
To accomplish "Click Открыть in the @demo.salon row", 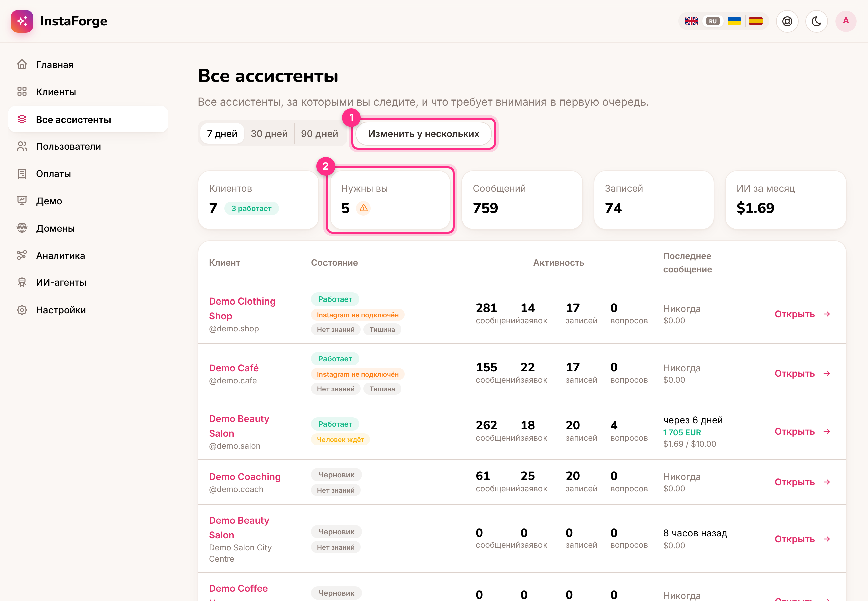I will pyautogui.click(x=802, y=431).
